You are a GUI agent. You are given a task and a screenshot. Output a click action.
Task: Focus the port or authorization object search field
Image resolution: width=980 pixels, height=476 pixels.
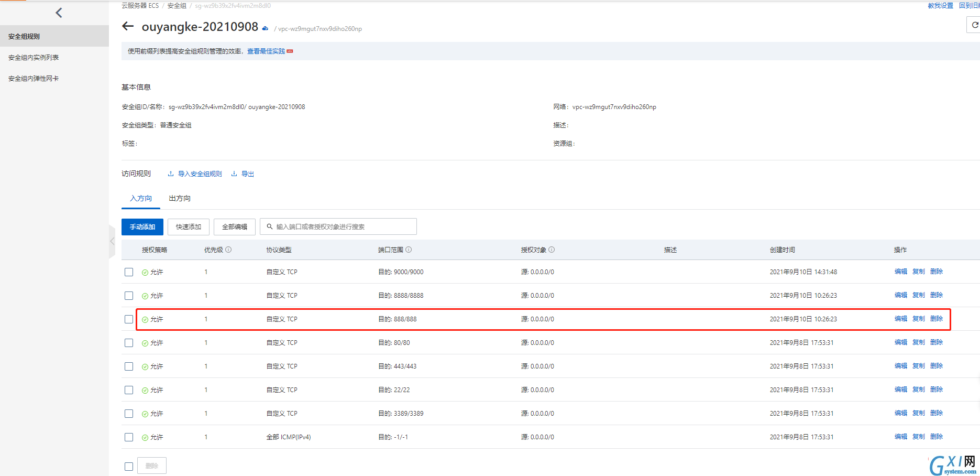click(338, 227)
